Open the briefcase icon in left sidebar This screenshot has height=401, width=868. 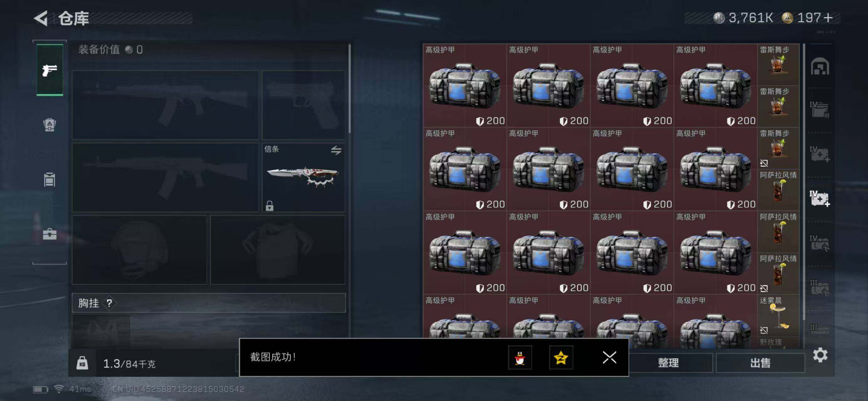pos(50,234)
